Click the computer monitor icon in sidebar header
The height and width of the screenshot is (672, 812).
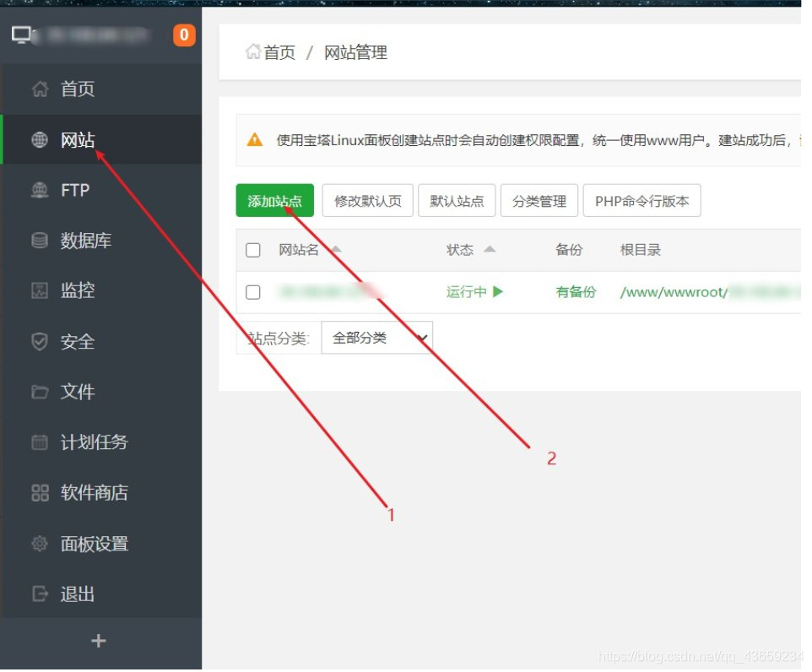coord(22,35)
